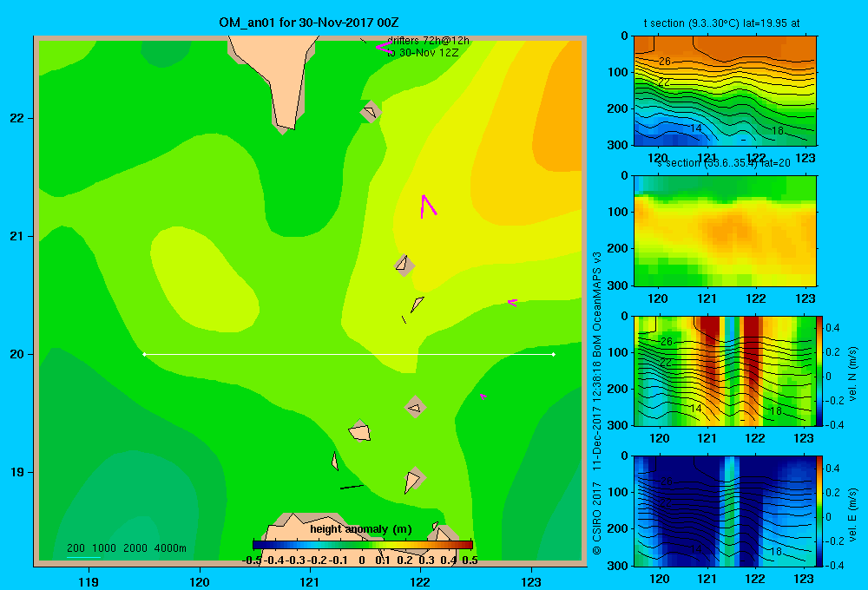Click the left endpoint of the white section line
Viewport: 868px width, 590px height.
144,354
